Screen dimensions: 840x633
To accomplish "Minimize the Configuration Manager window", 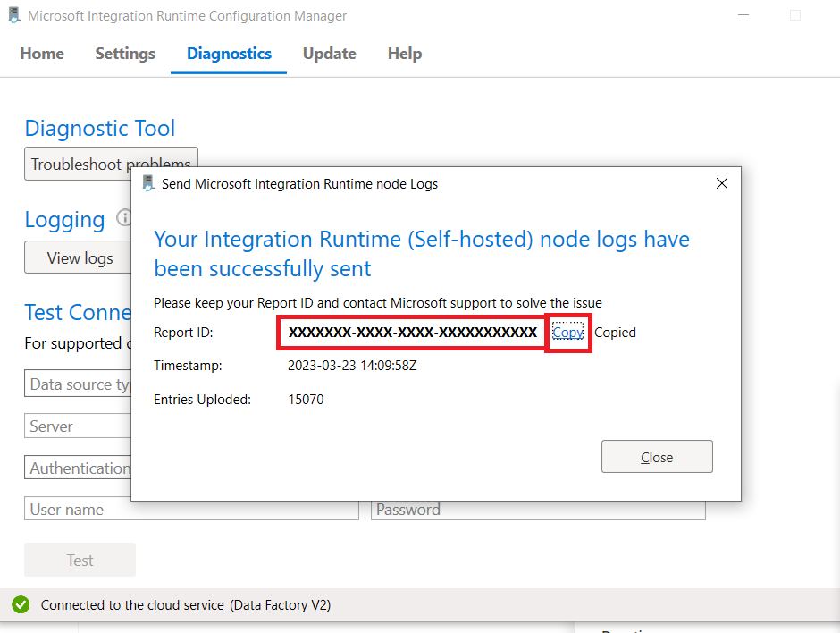I will (x=743, y=15).
